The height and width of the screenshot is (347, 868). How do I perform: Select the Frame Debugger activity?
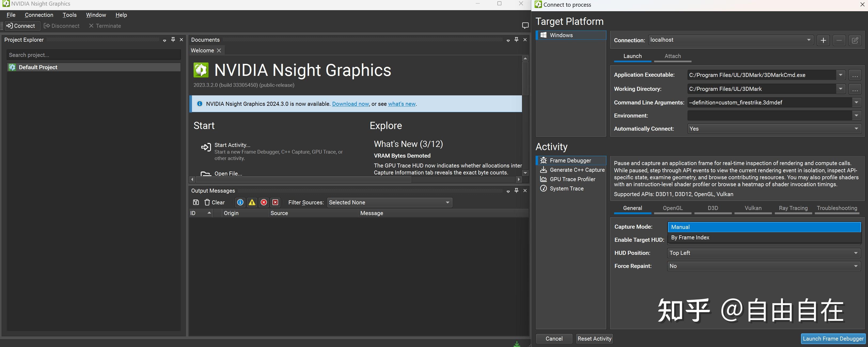pyautogui.click(x=571, y=160)
